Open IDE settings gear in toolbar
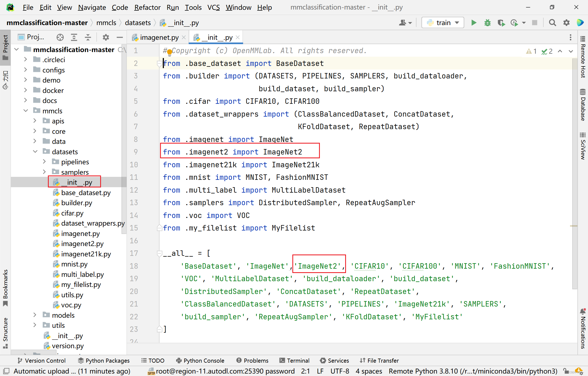 point(566,23)
